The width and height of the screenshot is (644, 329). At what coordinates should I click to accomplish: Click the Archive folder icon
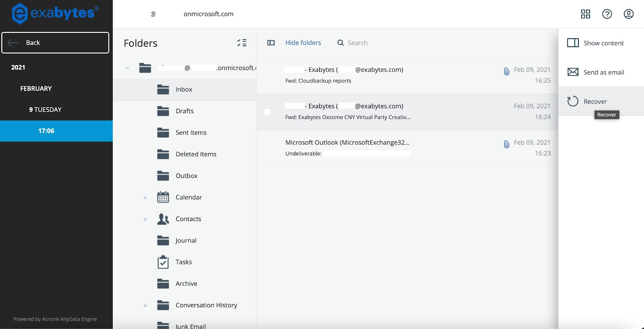click(163, 283)
